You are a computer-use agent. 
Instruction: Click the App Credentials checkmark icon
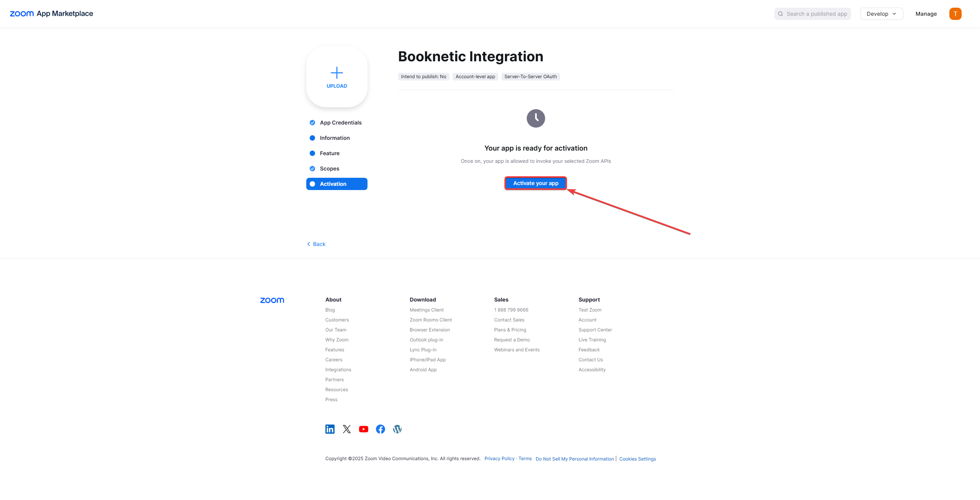pyautogui.click(x=312, y=123)
